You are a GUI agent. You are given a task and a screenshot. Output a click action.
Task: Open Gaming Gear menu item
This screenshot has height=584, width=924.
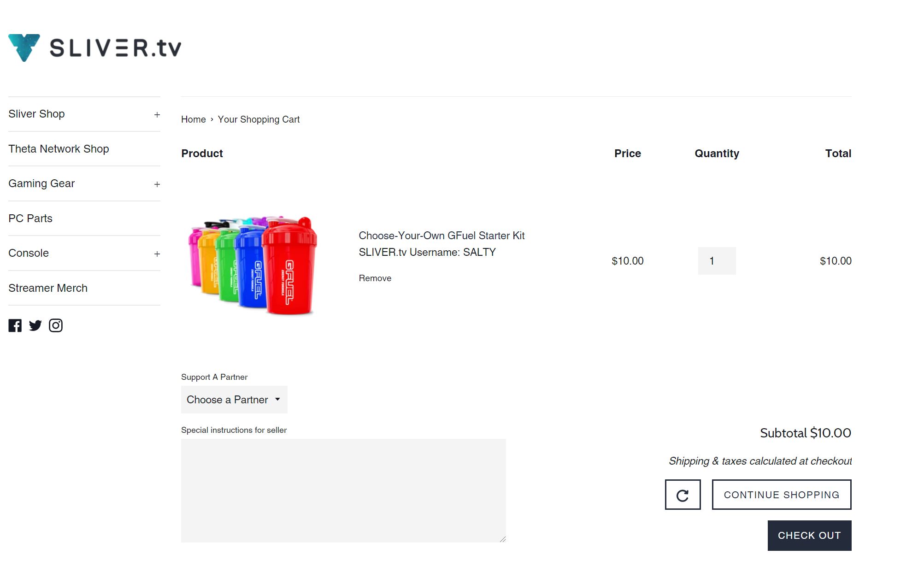(x=41, y=183)
